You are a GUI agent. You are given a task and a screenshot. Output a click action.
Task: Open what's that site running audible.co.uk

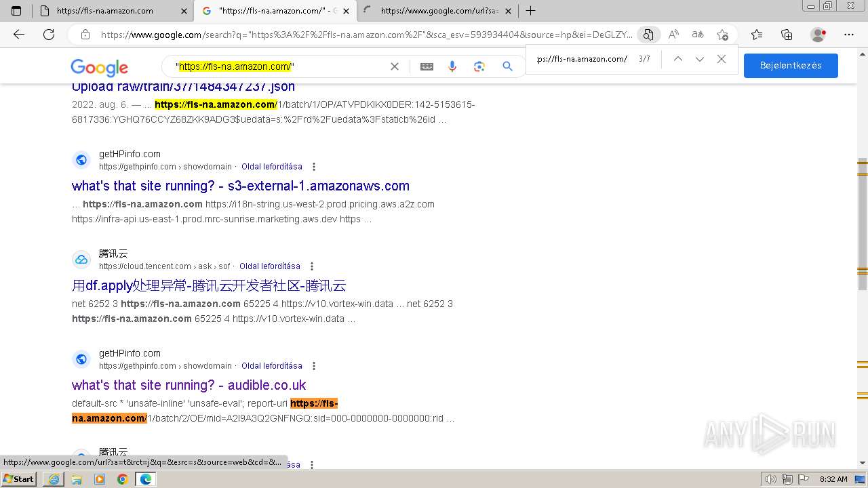click(189, 385)
